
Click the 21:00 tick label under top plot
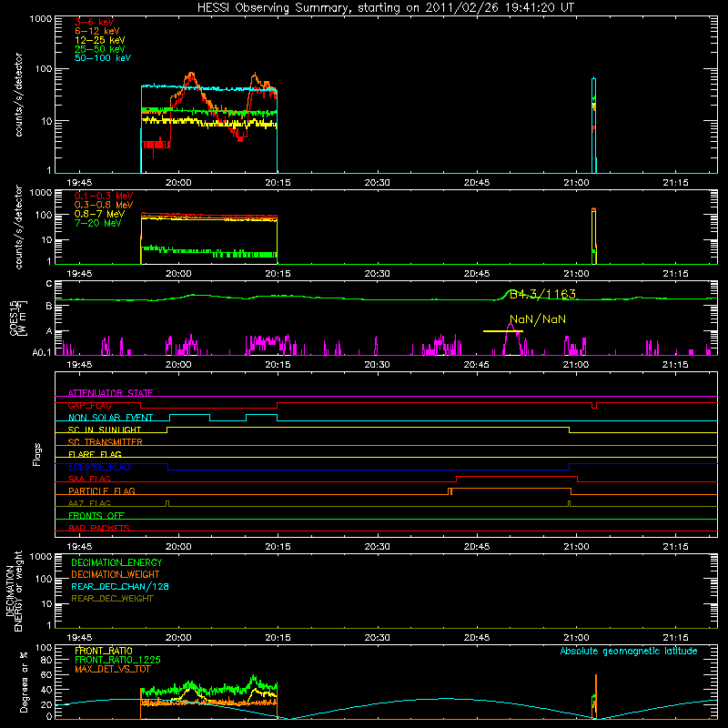(576, 183)
